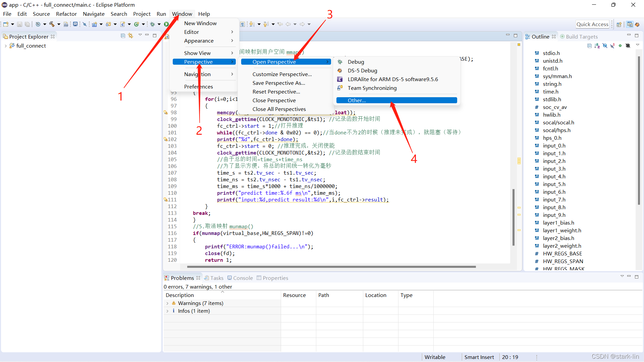Toggle Link with Editor in Project Explorer
Screen dimensions: 644x362
130,36
